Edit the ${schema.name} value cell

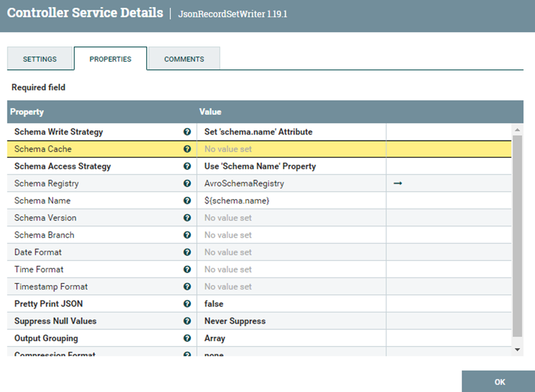[292, 200]
